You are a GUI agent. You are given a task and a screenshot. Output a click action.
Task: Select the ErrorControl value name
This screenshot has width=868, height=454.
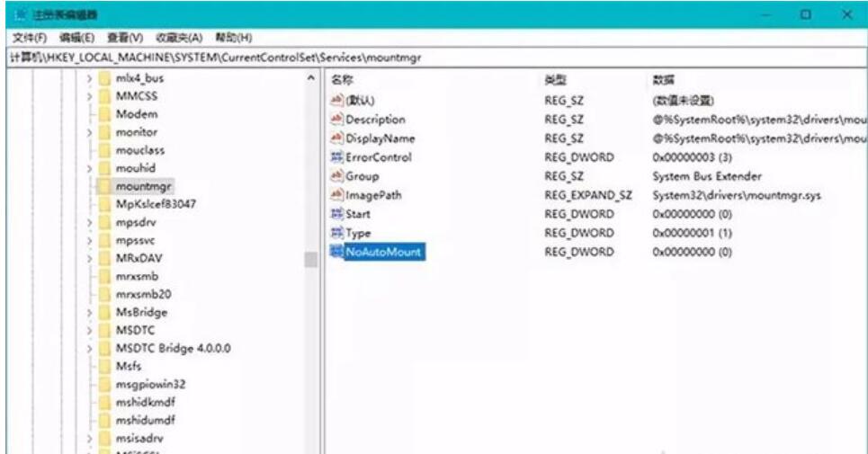[379, 157]
